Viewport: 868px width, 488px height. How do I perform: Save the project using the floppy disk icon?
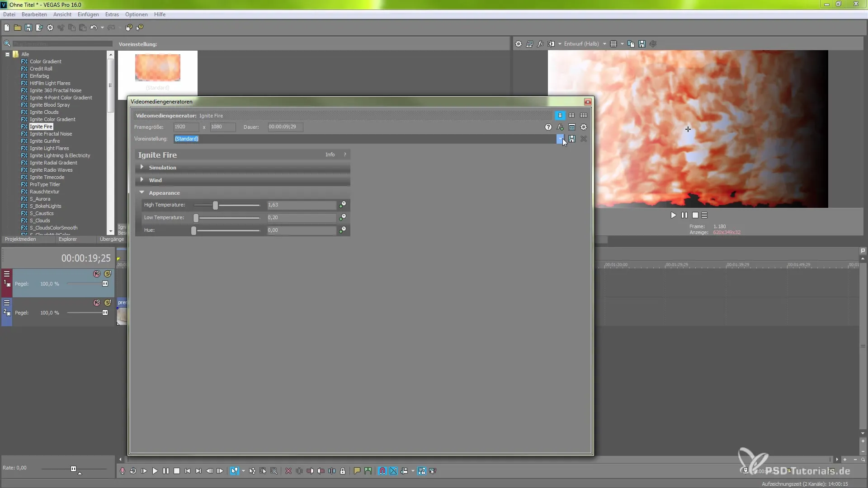coord(28,28)
